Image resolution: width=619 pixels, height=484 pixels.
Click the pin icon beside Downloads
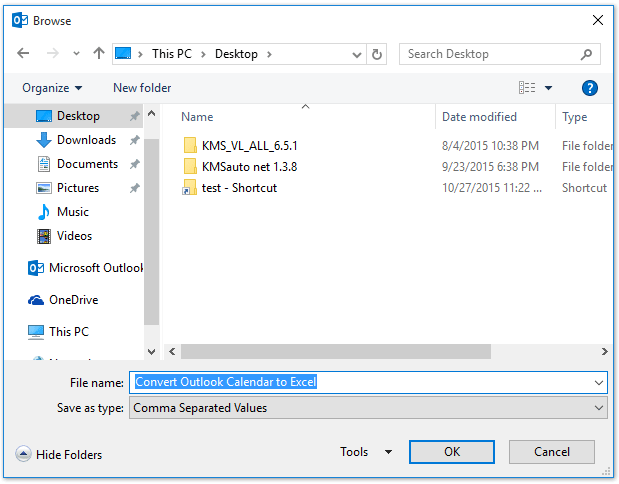click(x=135, y=140)
